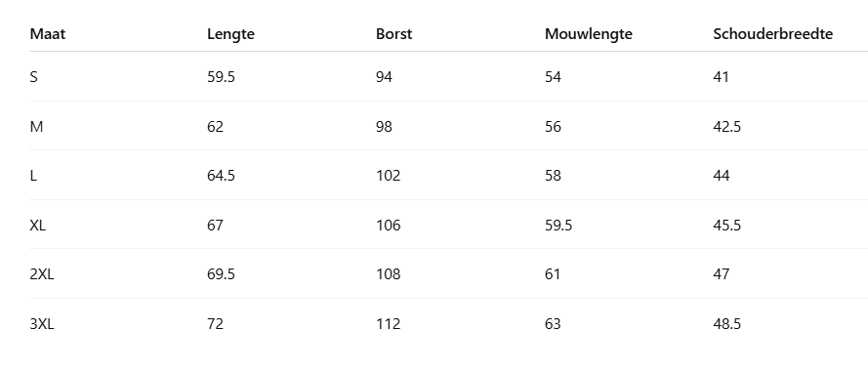Viewport: 868px width, 372px height.
Task: Click the 102 Borst value
Action: (388, 176)
